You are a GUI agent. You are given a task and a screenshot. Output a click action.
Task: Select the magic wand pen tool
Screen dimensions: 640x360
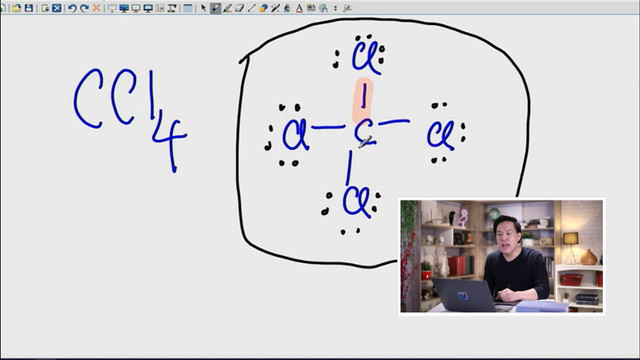pos(275,8)
